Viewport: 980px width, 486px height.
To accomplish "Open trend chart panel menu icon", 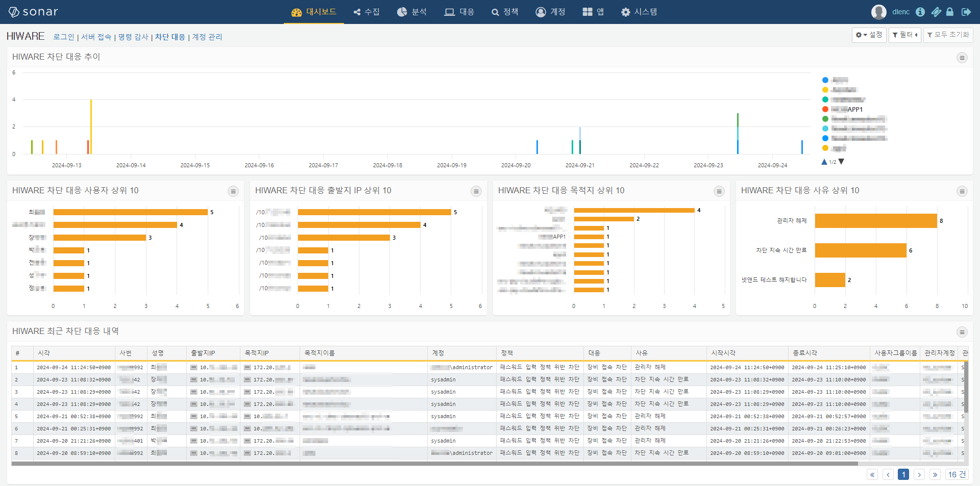I will (x=962, y=58).
